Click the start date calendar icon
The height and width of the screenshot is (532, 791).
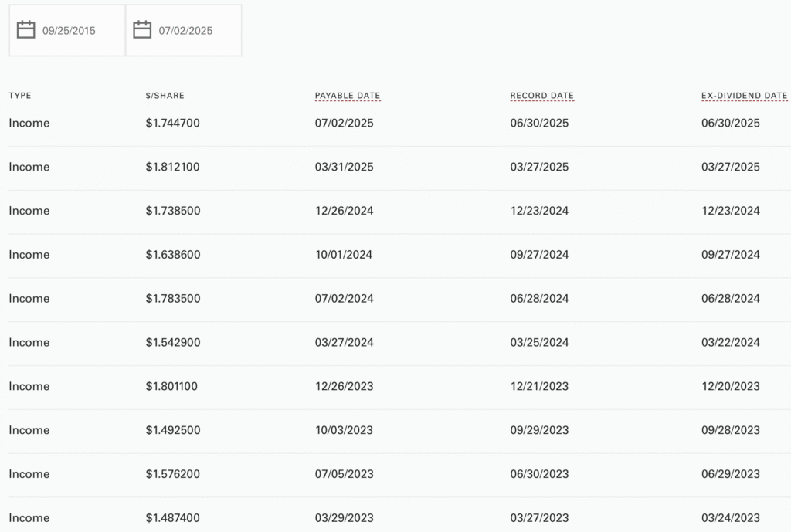tap(25, 30)
